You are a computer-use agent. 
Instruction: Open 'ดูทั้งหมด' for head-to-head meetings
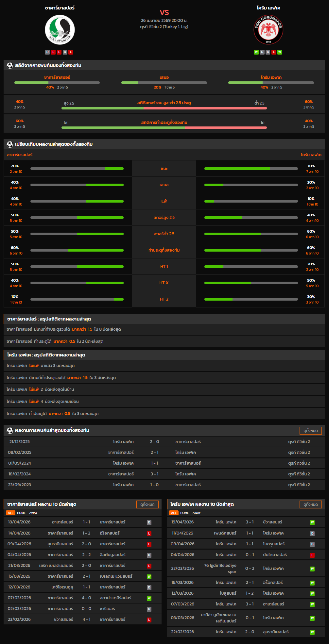[310, 431]
